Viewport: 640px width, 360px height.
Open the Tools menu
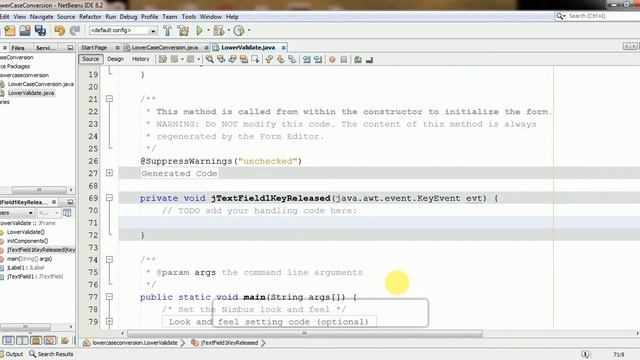coord(189,17)
